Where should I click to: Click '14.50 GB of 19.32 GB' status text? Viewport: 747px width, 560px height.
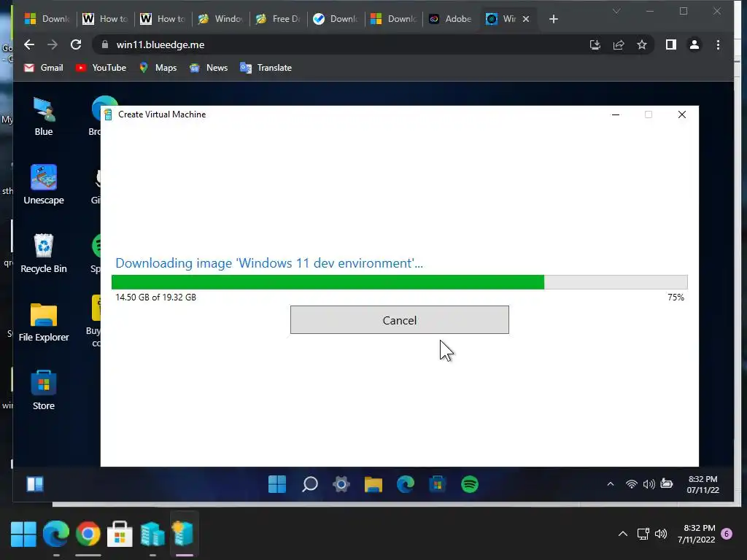click(156, 297)
